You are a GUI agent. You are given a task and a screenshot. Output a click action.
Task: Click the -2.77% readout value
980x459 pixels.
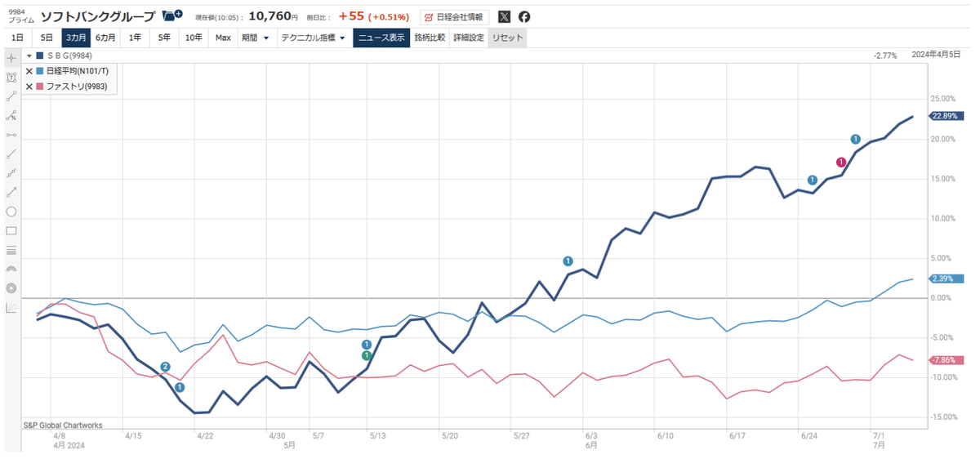tap(884, 56)
